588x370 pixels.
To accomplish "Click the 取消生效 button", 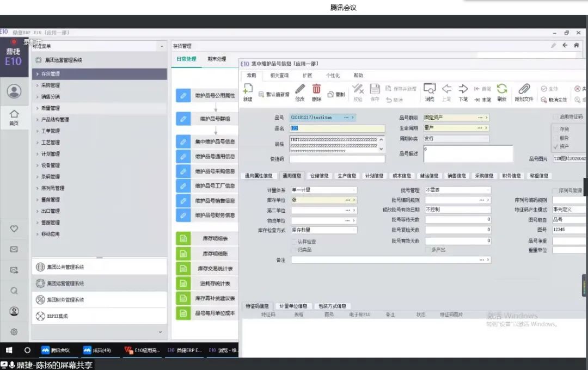I will 554,100.
